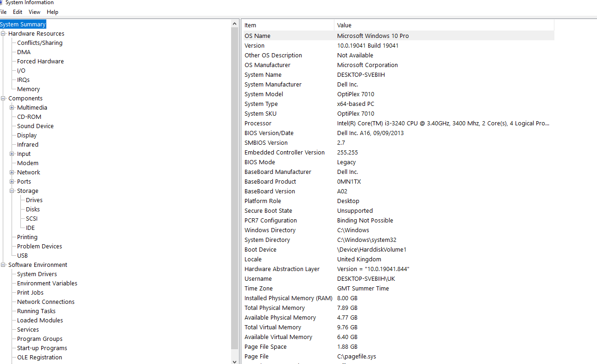Click the tree pane scroll up arrow

234,24
